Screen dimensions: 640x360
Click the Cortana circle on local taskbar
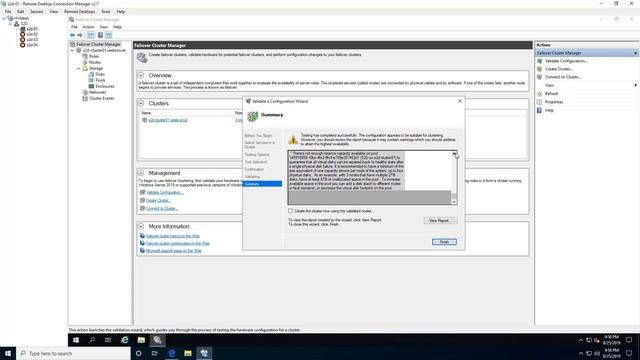138,353
